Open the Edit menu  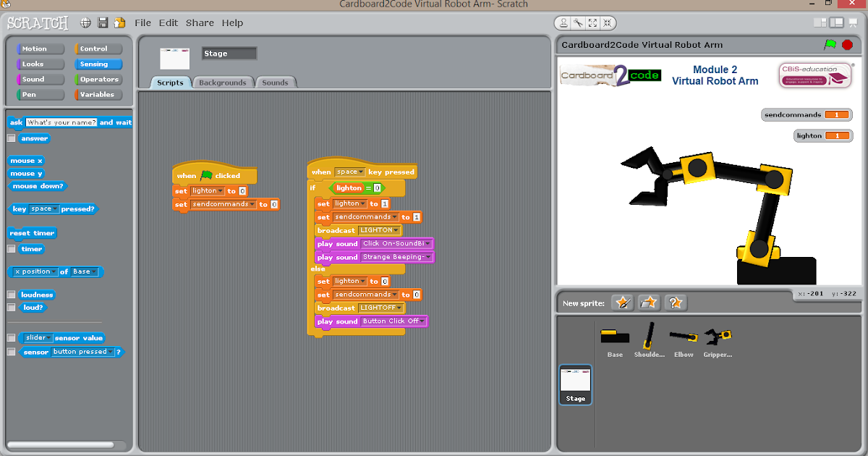169,22
